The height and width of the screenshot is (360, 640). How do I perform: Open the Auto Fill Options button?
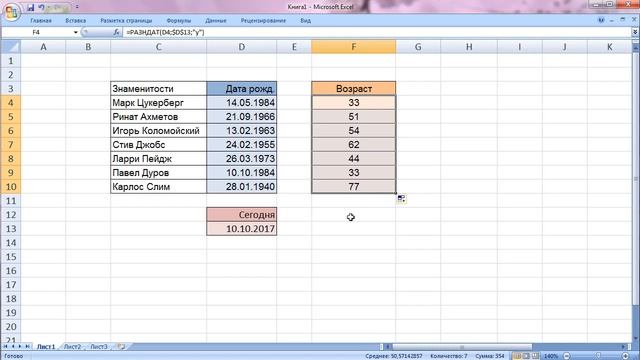[x=401, y=199]
